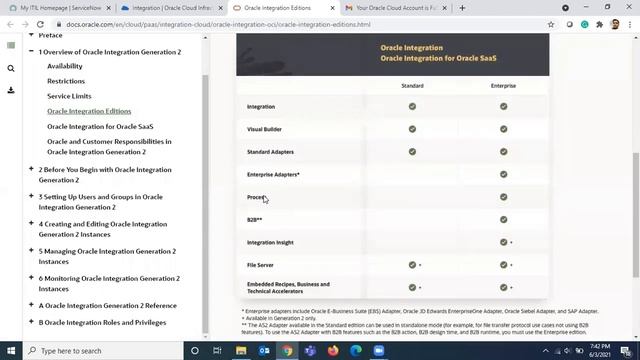Reload the page with the refresh icon
This screenshot has height=360, width=640.
click(x=40, y=24)
